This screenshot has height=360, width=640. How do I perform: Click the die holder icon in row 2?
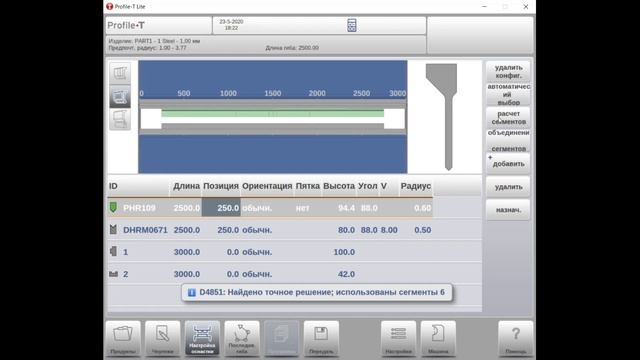coord(113,274)
